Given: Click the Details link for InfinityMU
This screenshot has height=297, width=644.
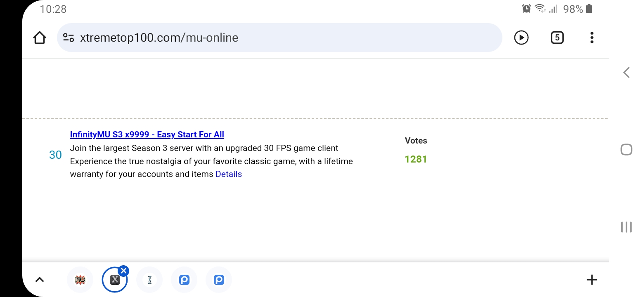Looking at the screenshot, I should point(229,174).
